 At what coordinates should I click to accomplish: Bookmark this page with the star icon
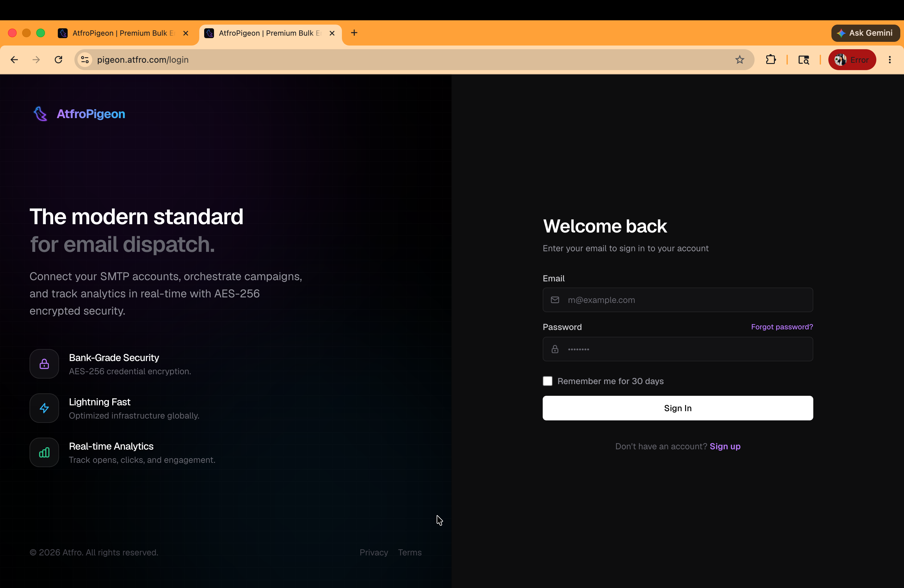click(739, 60)
